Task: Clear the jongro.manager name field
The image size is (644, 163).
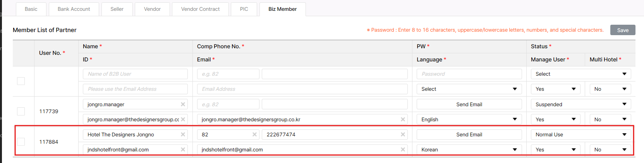Action: tap(183, 104)
